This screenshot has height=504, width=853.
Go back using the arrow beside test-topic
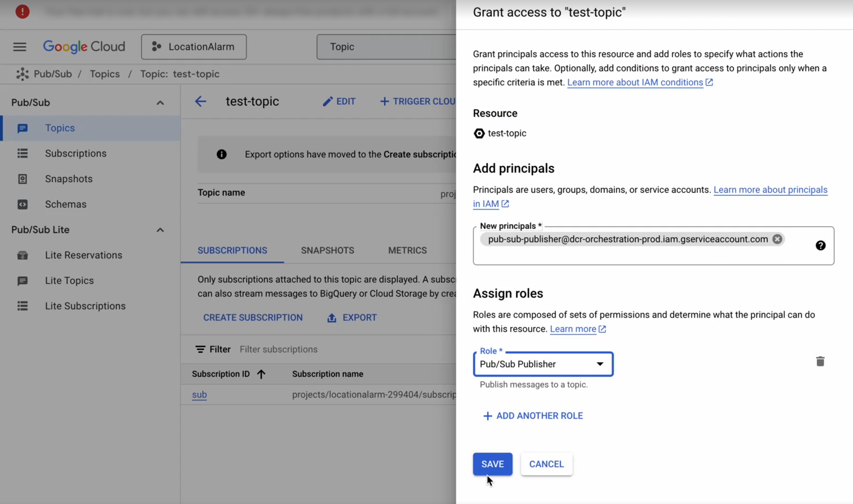200,101
